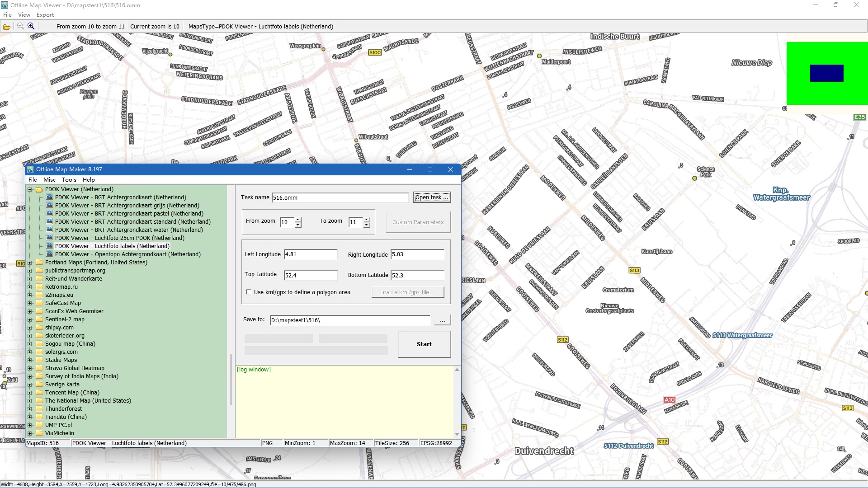This screenshot has width=868, height=488.
Task: Click into the Left Longitude input field
Action: pos(311,254)
